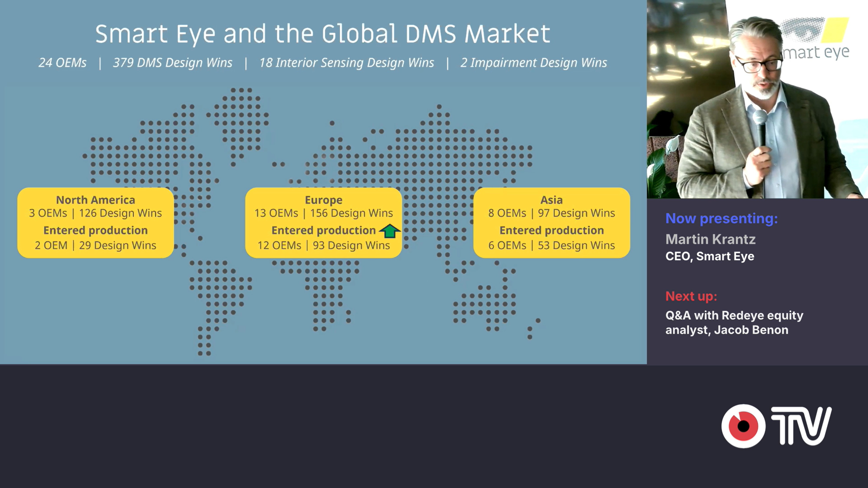Viewport: 868px width, 488px height.
Task: Click the '24 OEMs' statistic
Action: (62, 63)
